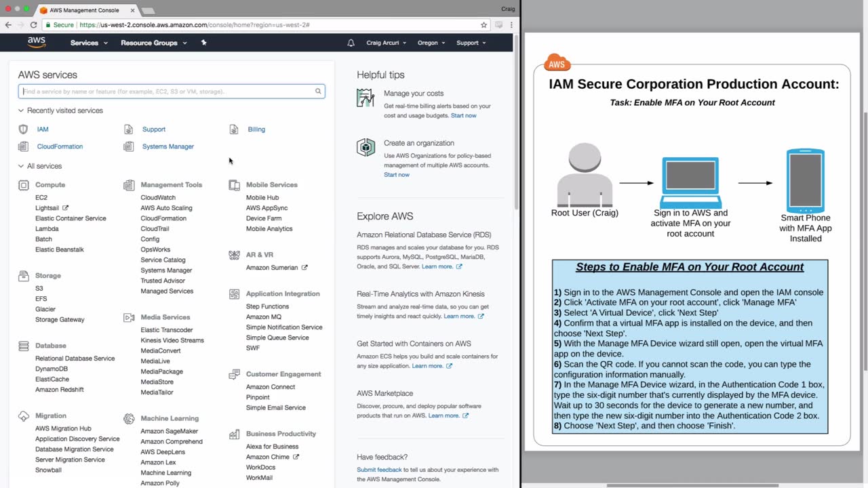Click the Application Integration category icon
Image resolution: width=868 pixels, height=488 pixels.
pyautogui.click(x=234, y=294)
